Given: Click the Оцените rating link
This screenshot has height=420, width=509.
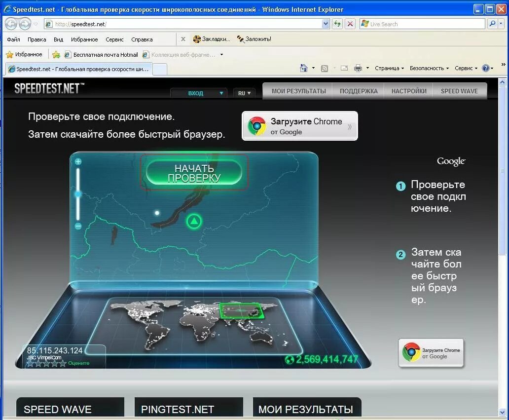Looking at the screenshot, I should 78,363.
